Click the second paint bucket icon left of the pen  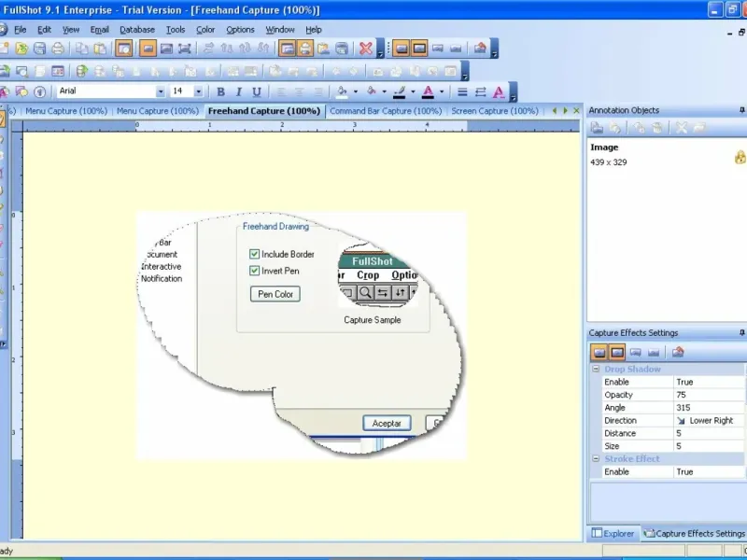[372, 91]
